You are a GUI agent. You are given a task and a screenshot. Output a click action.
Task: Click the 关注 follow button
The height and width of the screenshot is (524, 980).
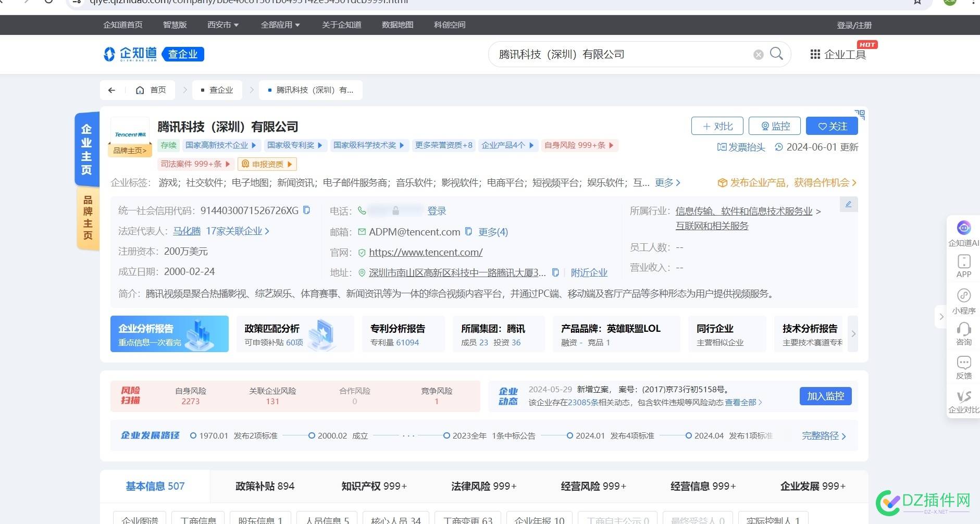point(832,126)
